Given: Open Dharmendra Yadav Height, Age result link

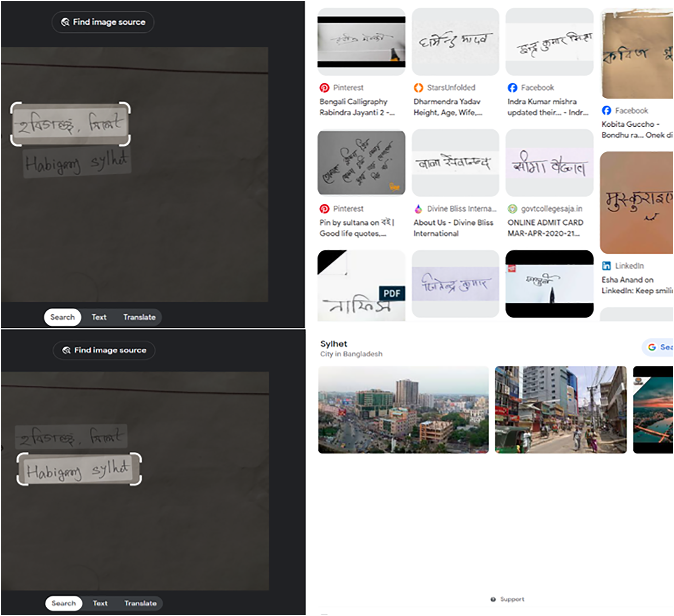Looking at the screenshot, I should coord(447,107).
